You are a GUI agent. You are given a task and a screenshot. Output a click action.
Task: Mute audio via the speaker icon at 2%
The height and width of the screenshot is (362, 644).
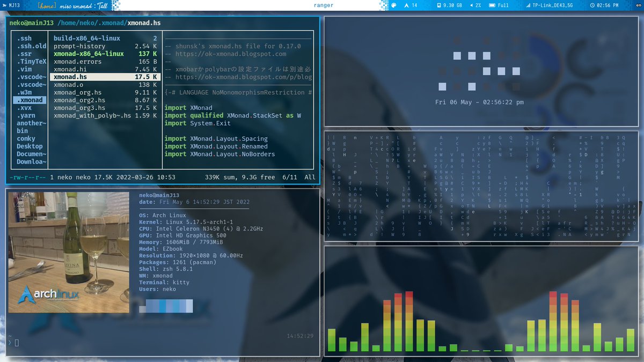[x=471, y=5]
